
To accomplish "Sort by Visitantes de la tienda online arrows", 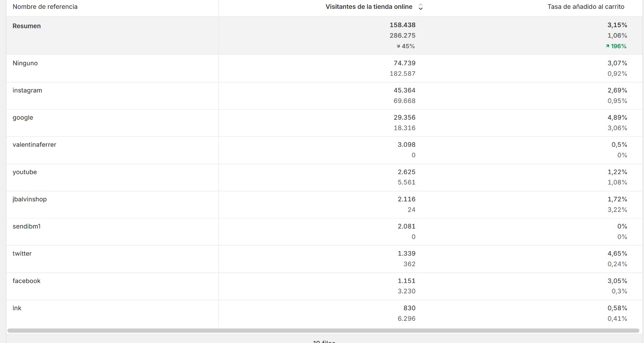I will point(421,7).
